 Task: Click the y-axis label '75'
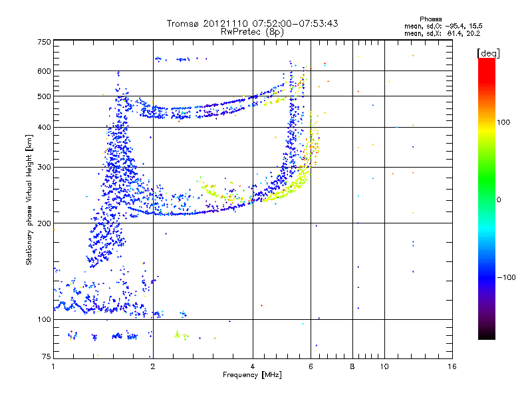(x=47, y=356)
